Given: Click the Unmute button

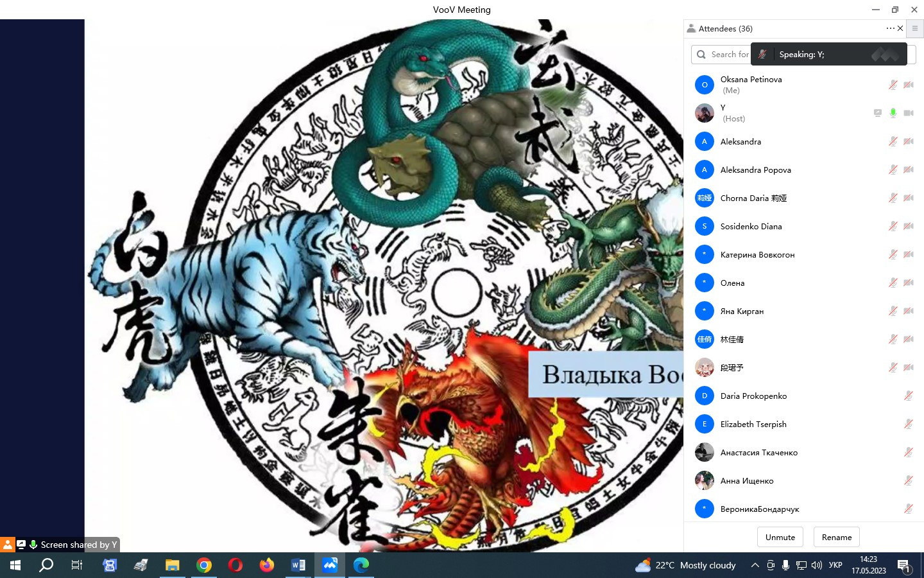Looking at the screenshot, I should pos(780,537).
